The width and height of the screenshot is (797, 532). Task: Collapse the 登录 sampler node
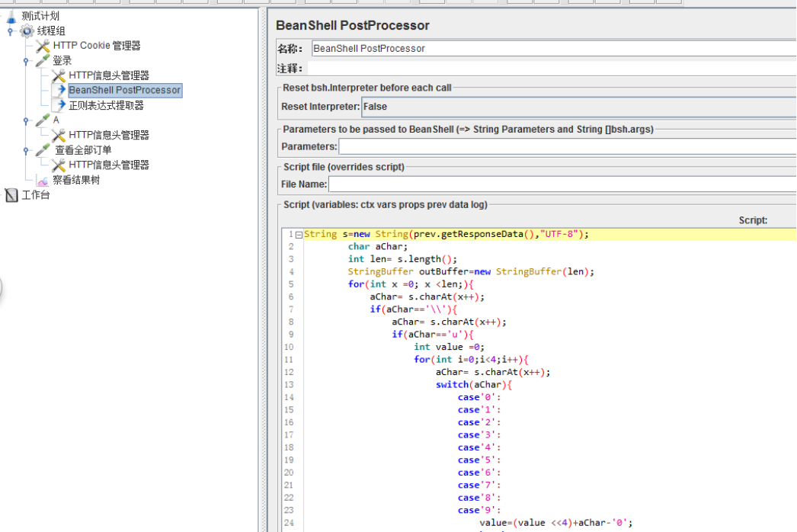point(26,62)
